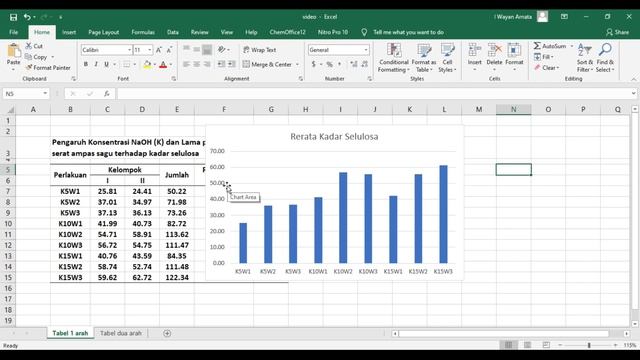Open the Merge & Center dropdown arrow

(x=297, y=64)
